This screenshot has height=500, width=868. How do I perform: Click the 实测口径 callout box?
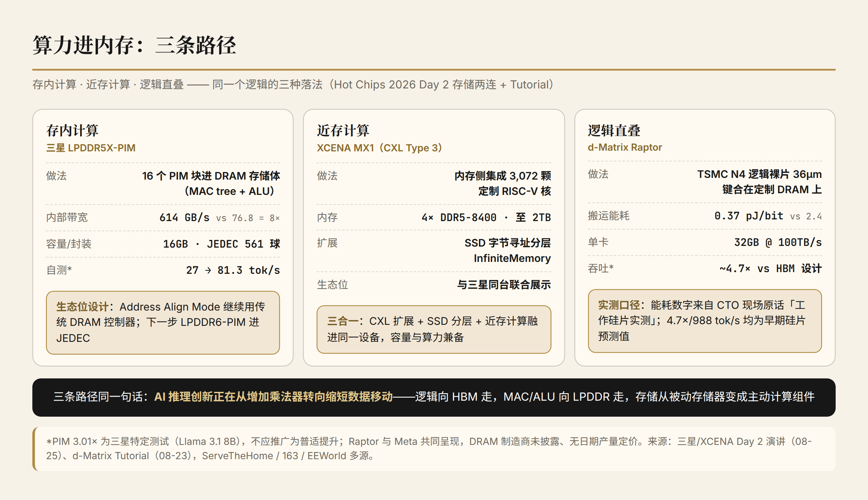click(x=705, y=321)
